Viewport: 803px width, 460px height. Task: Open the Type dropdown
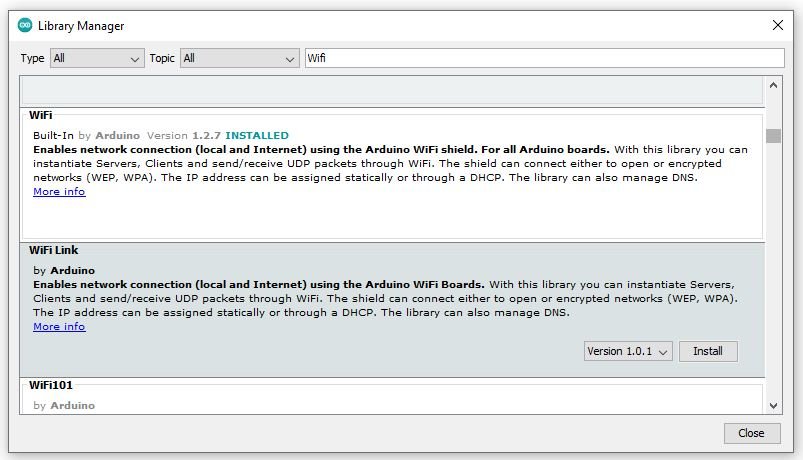tap(97, 58)
